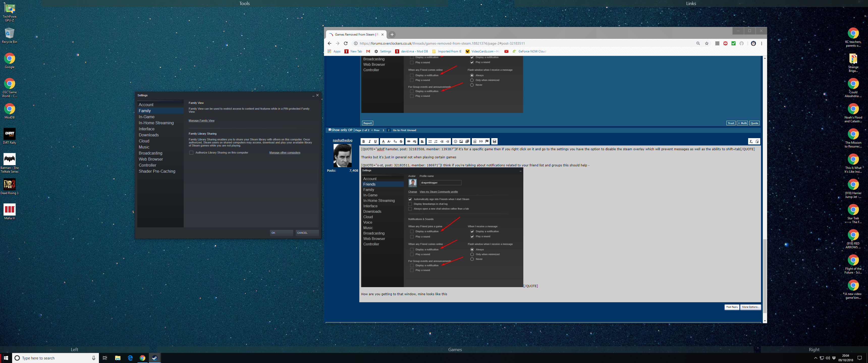Toggle italic in the reply editor
Screen dimensions: 868x363
click(370, 141)
